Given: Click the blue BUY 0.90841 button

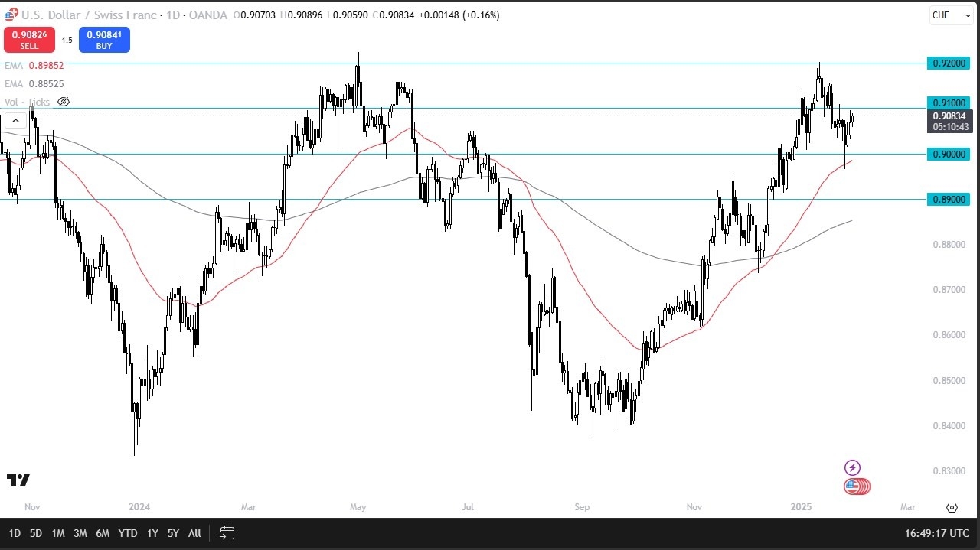Looking at the screenshot, I should (x=104, y=39).
